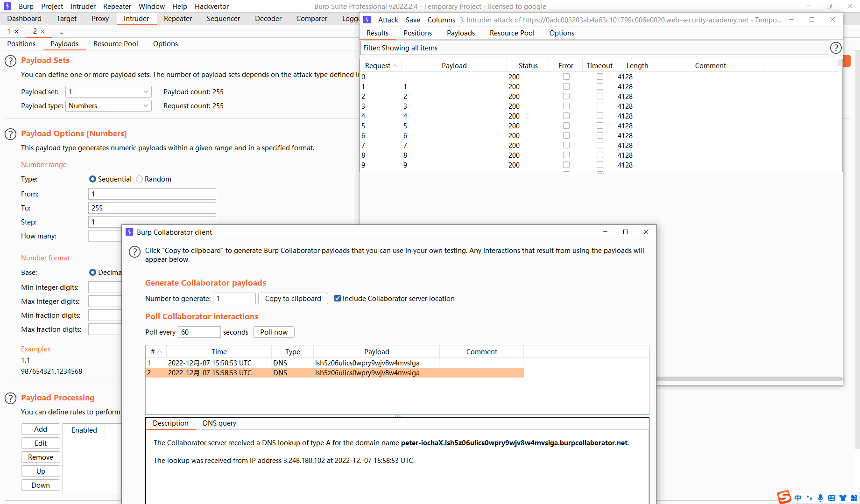Click Burp icon in Intruder attack window title

[367, 20]
